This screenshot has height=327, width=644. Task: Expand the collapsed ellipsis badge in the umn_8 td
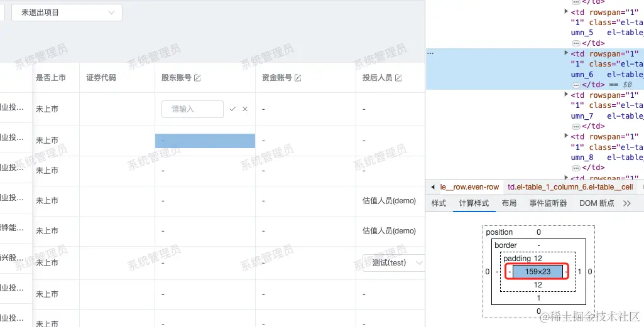tap(576, 168)
